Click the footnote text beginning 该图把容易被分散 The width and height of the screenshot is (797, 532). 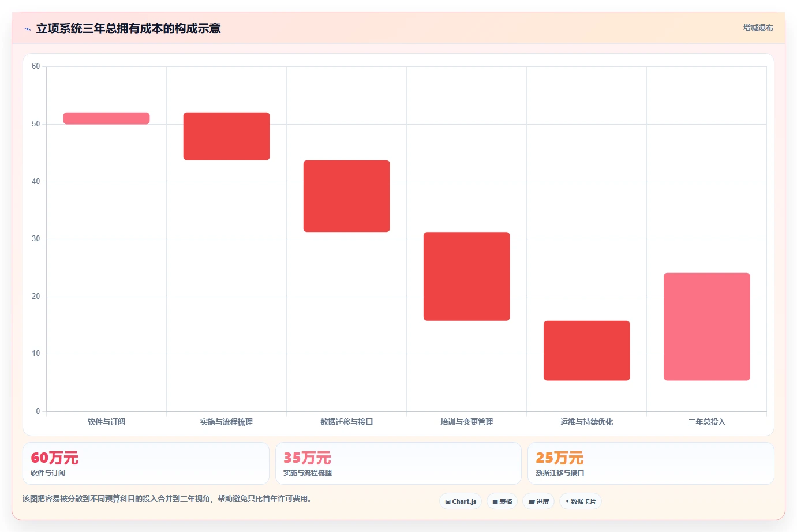[x=167, y=499]
